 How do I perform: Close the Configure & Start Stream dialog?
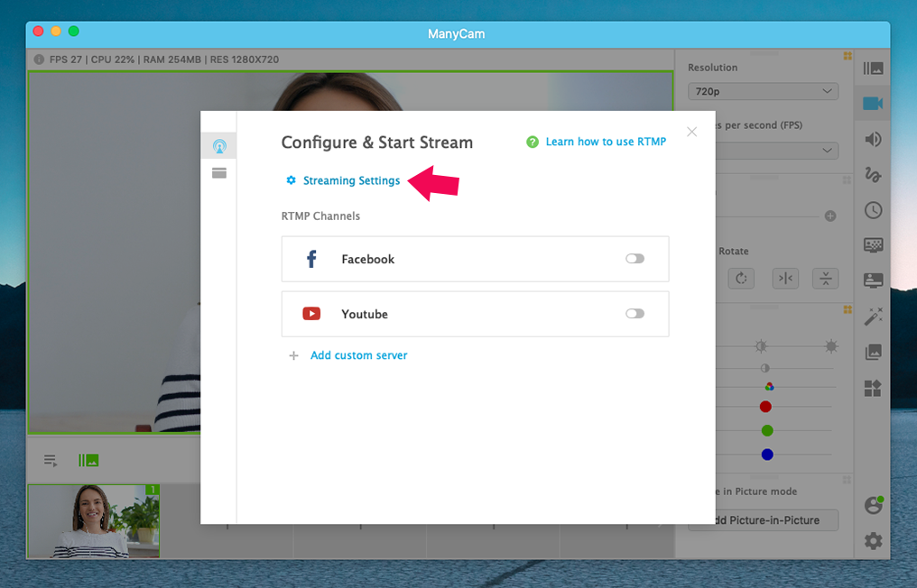692,132
